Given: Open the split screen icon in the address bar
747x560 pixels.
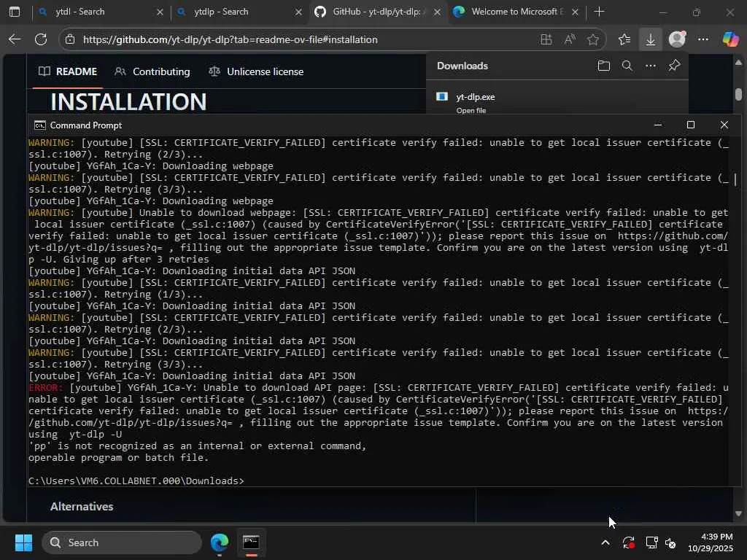Looking at the screenshot, I should click(546, 39).
